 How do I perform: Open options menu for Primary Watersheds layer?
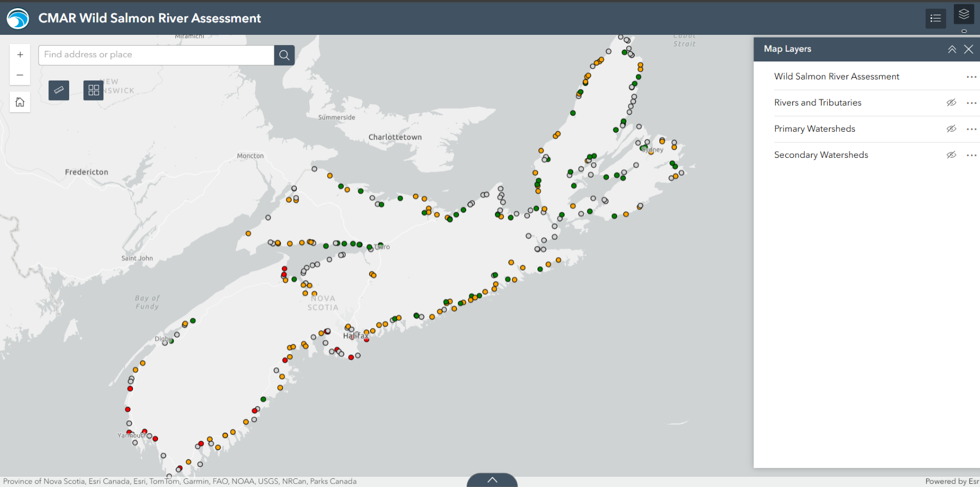coord(971,129)
